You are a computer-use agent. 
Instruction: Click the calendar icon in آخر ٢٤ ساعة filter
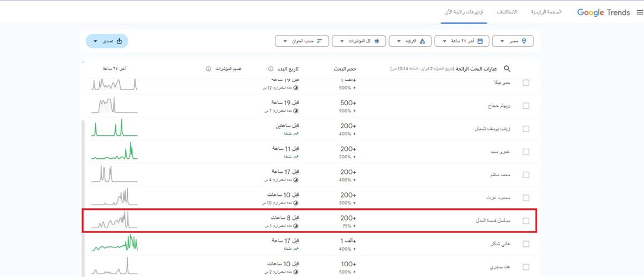pyautogui.click(x=480, y=41)
